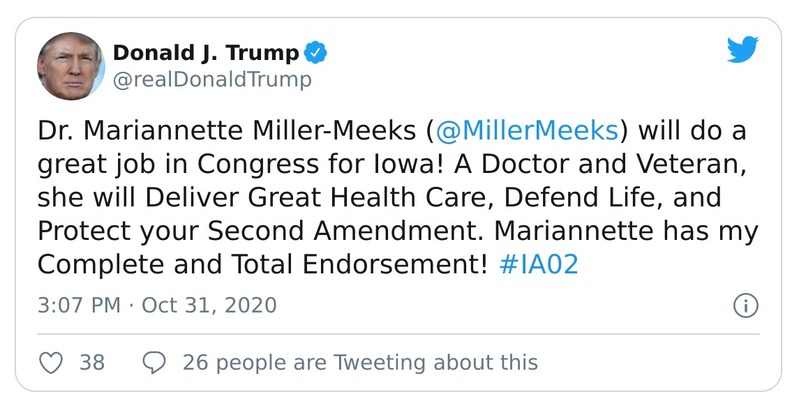
Task: Open the info circle icon
Action: pos(744,305)
